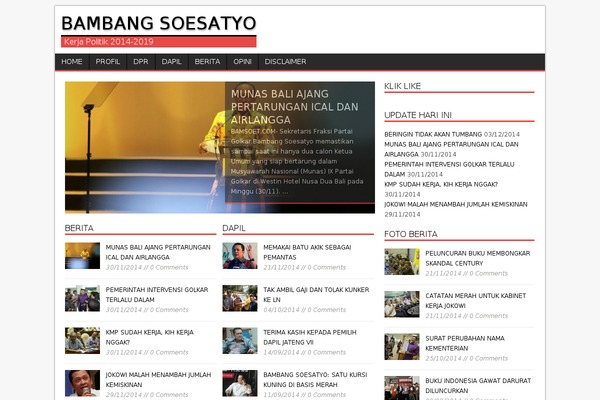
Task: Open the OPINI menu item
Action: tap(243, 62)
